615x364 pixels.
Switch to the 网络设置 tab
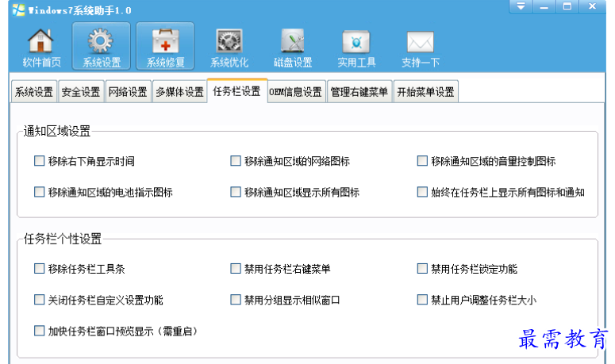pos(128,92)
